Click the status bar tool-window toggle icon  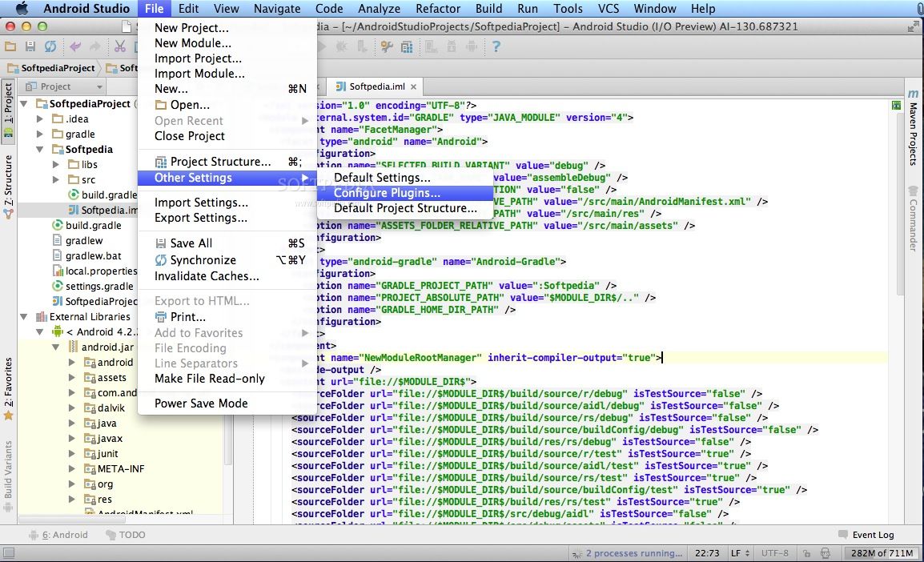point(8,553)
